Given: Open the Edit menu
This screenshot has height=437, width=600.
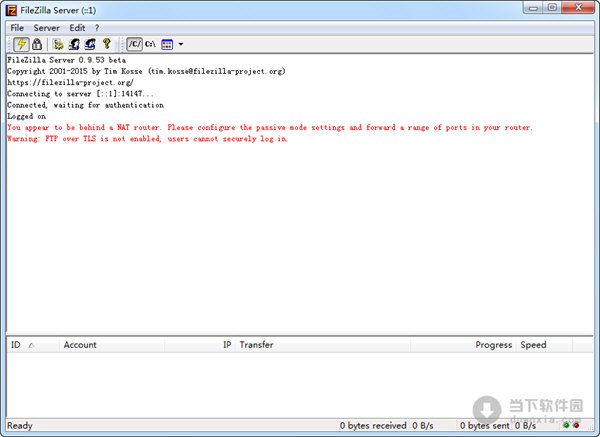Looking at the screenshot, I should click(77, 28).
